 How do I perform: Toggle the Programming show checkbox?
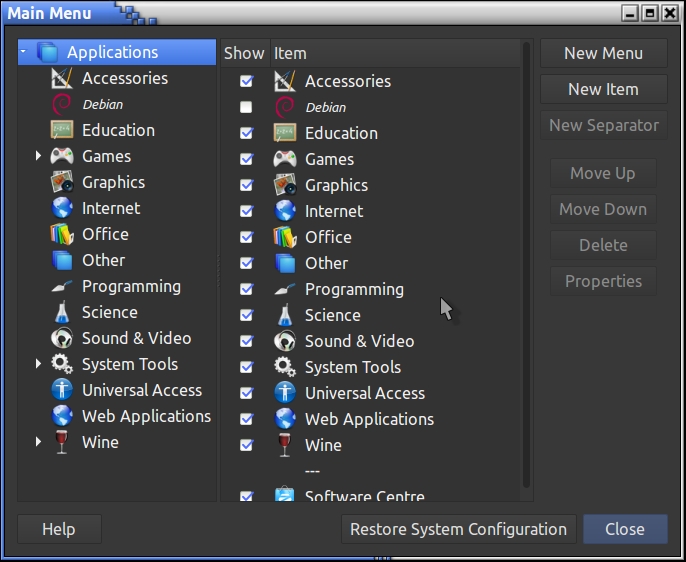246,289
